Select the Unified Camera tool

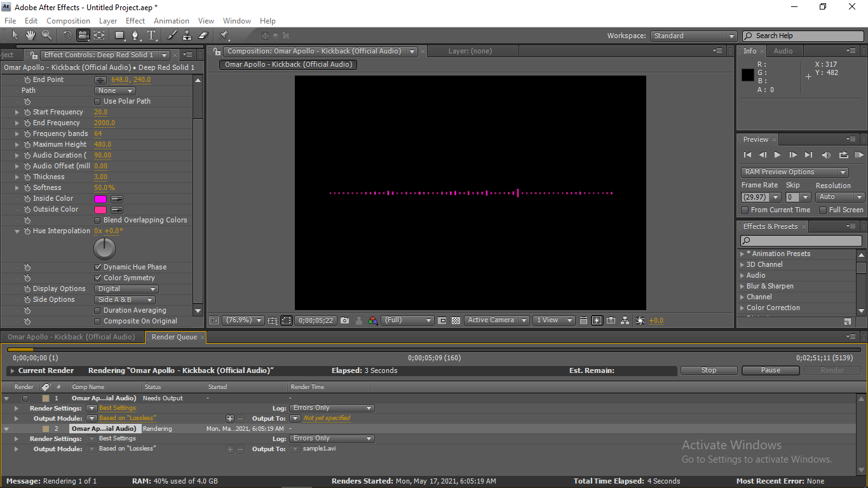tap(83, 36)
